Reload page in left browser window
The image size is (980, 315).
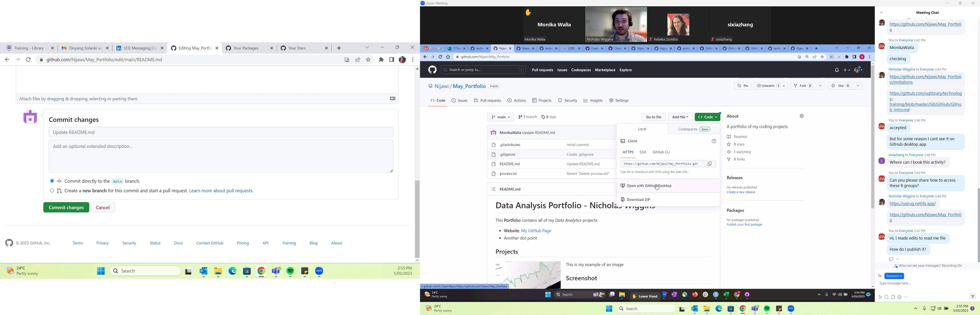pos(28,60)
